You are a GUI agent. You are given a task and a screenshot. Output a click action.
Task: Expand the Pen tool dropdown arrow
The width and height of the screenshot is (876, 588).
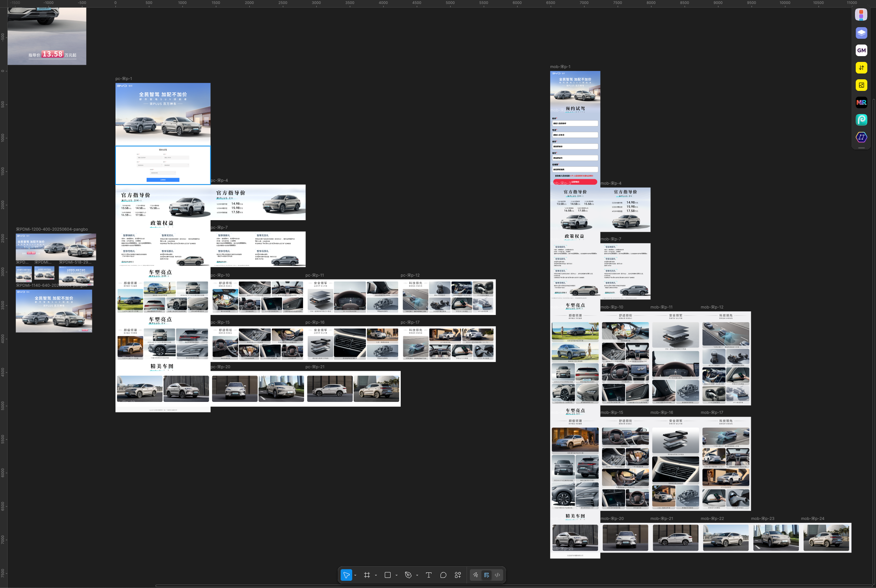417,575
